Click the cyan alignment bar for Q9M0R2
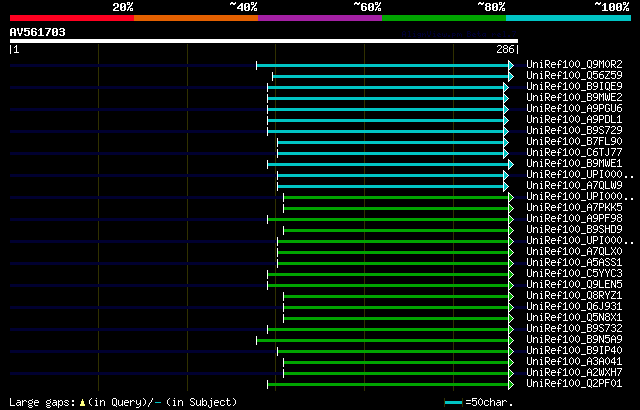 384,65
